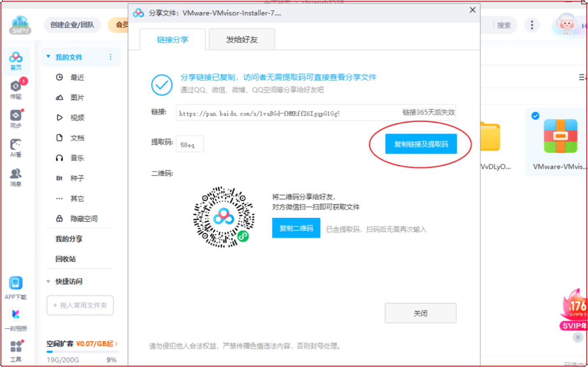Open the 同步 sync icon
The width and height of the screenshot is (588, 367).
tap(16, 119)
